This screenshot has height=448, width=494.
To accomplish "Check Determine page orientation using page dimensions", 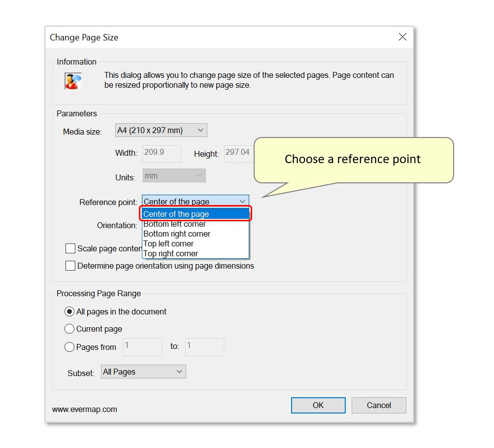I will coord(70,266).
